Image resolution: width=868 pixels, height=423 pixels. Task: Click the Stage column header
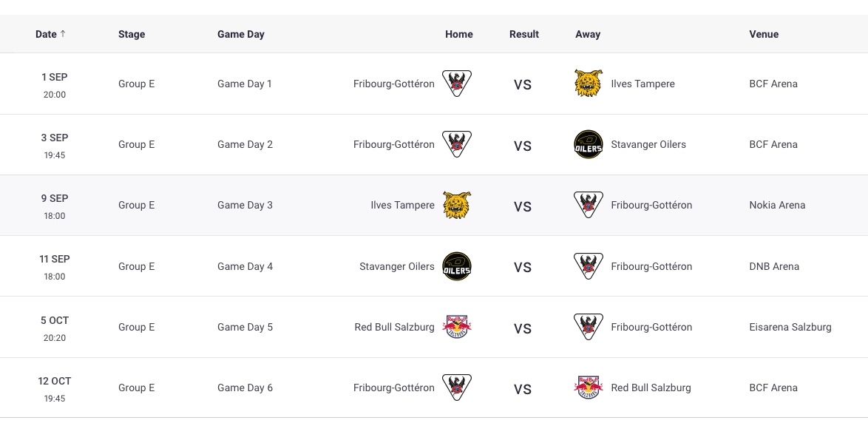click(x=132, y=34)
